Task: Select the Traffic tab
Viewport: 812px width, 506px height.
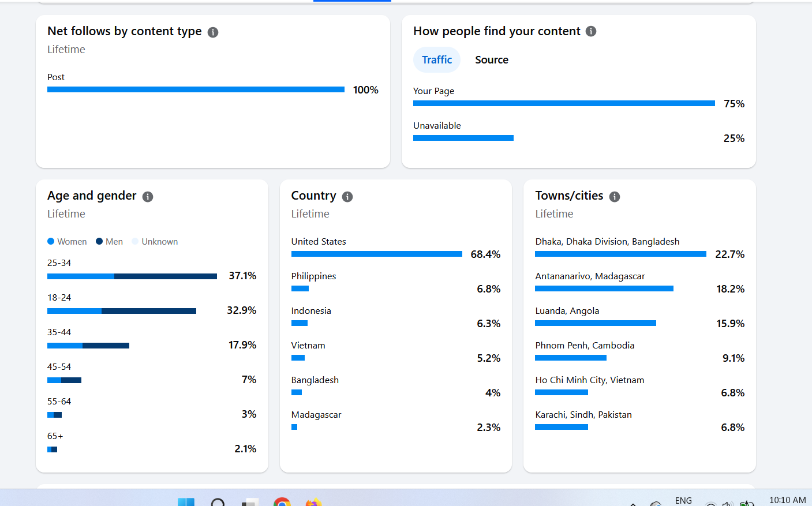Action: (x=437, y=60)
